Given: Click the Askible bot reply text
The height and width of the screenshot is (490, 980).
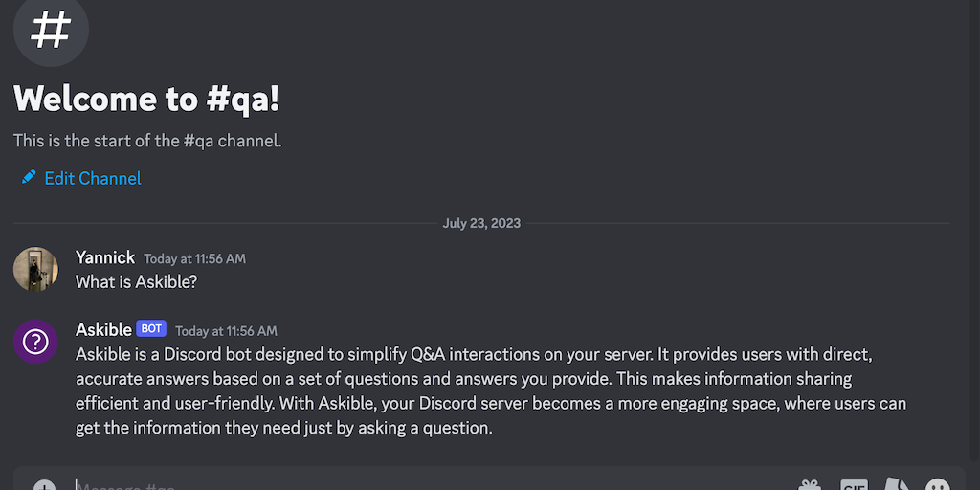Looking at the screenshot, I should point(479,391).
